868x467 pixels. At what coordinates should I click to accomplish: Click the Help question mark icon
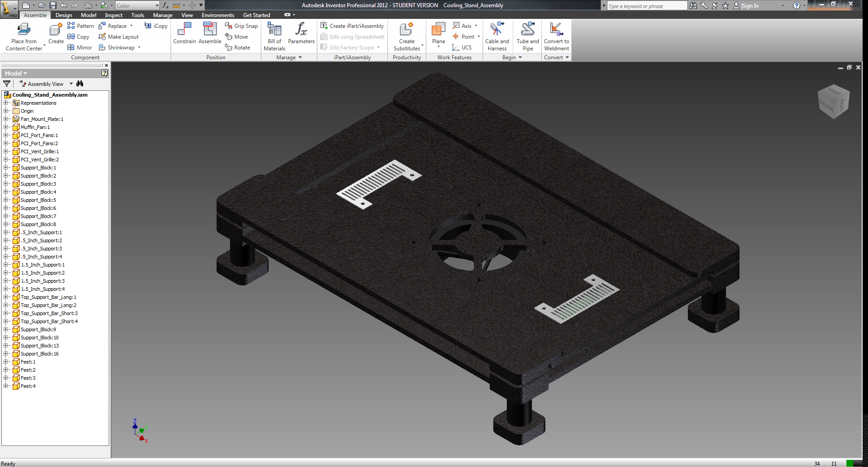pyautogui.click(x=796, y=5)
